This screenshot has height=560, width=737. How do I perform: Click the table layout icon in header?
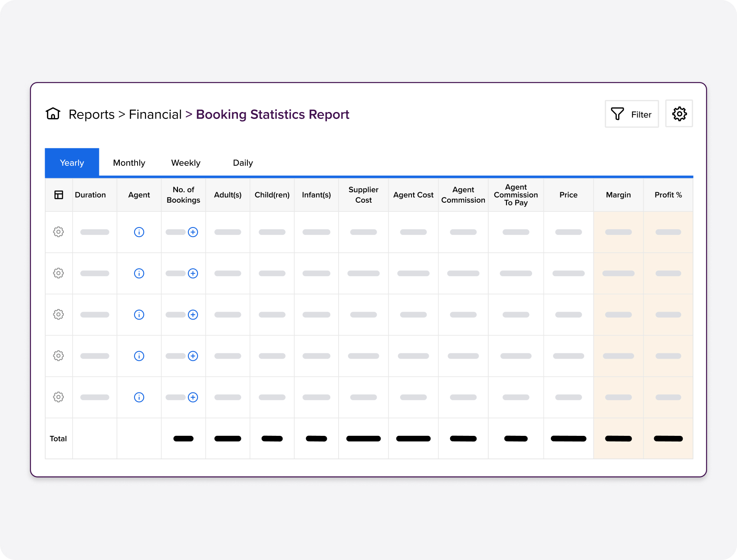point(59,195)
